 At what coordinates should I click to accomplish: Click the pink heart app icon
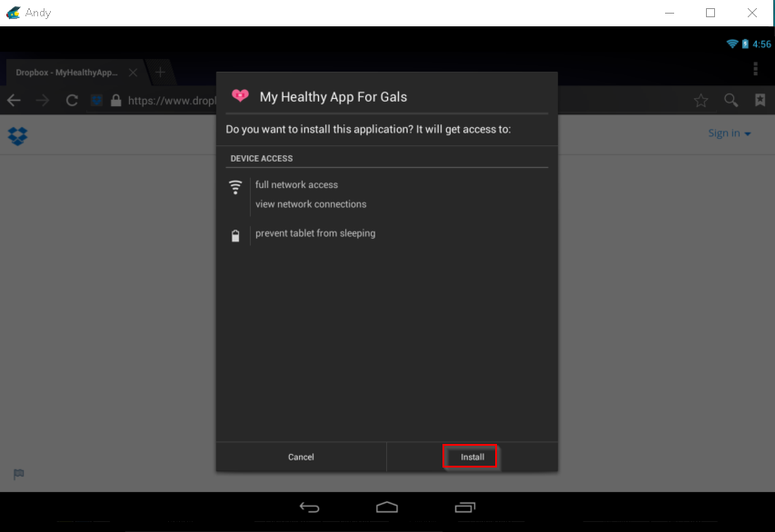[240, 95]
